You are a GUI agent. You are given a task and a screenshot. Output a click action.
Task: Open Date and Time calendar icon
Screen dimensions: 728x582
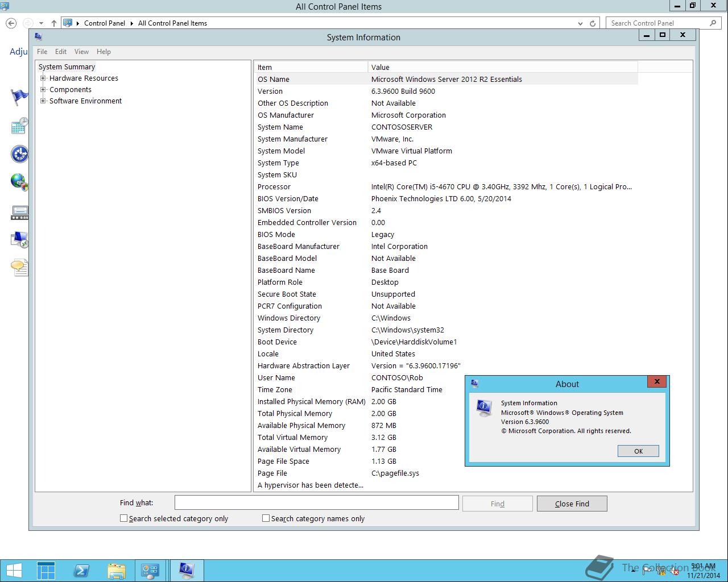[19, 126]
